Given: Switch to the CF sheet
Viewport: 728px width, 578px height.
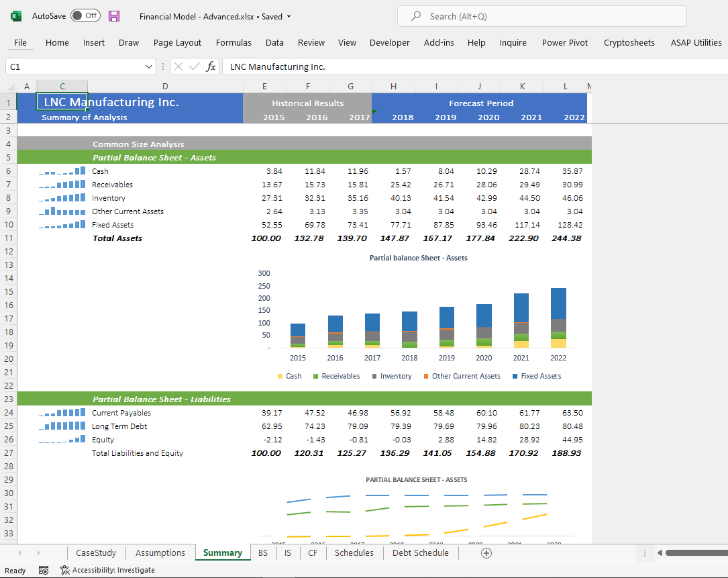Looking at the screenshot, I should (x=313, y=553).
